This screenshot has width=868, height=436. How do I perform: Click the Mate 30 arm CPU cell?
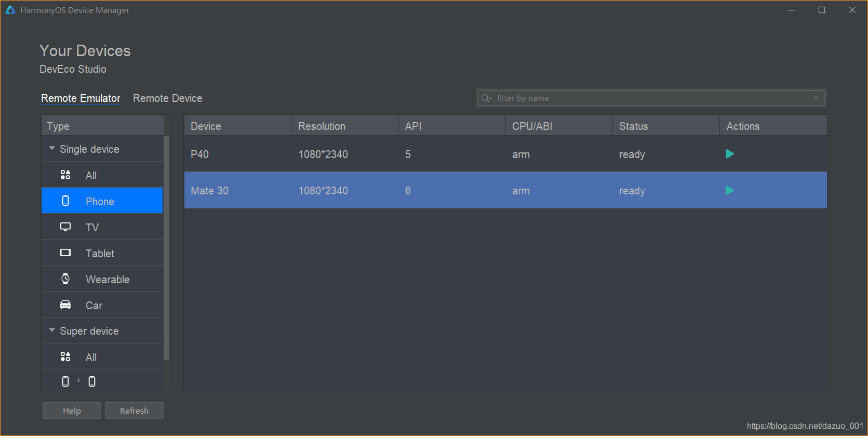click(x=521, y=191)
